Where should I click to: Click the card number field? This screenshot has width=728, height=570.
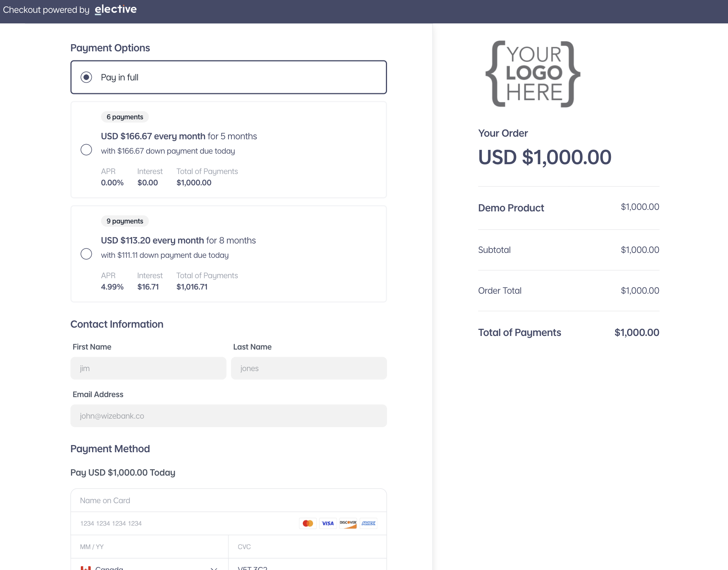(185, 524)
